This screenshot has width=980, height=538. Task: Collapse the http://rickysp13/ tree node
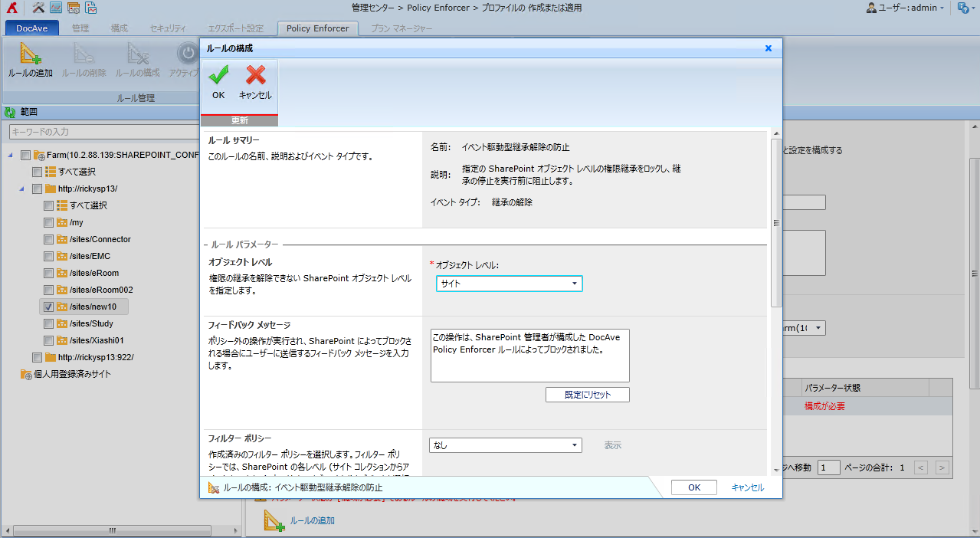point(22,189)
